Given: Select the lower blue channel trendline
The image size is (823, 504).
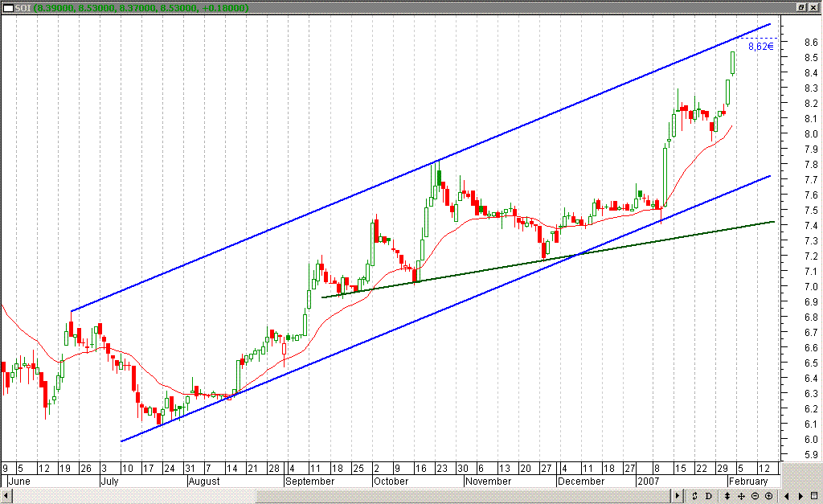Looking at the screenshot, I should [x=446, y=309].
